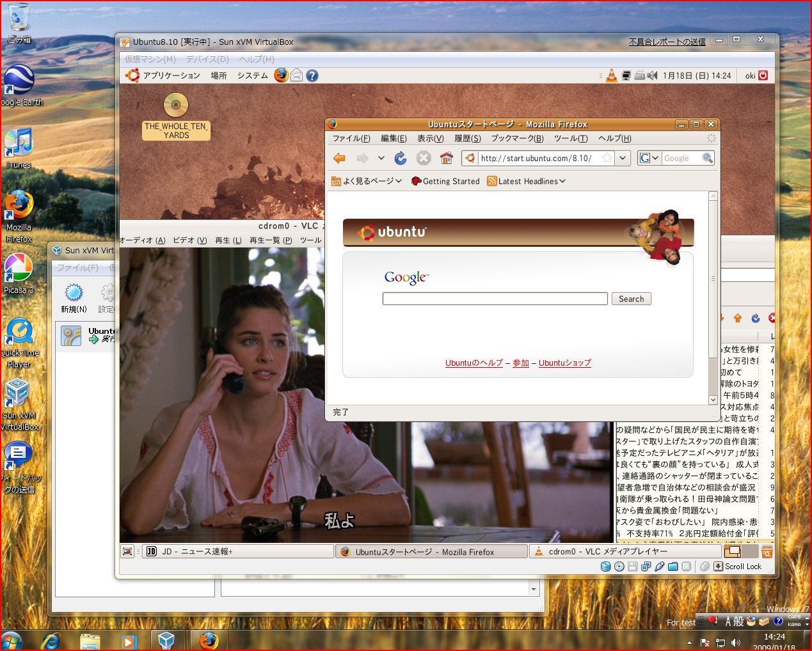The width and height of the screenshot is (812, 651).
Task: Click the Google search text field on page
Action: click(x=495, y=299)
